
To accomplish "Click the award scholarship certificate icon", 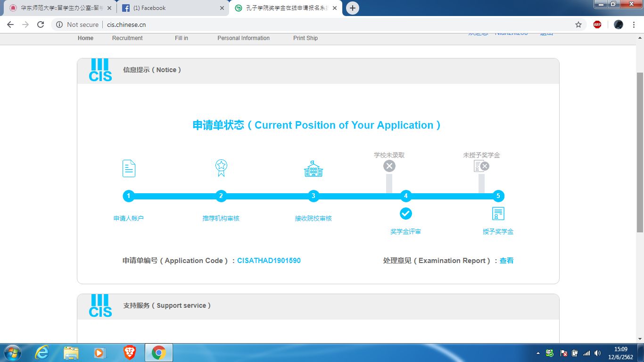I will [498, 214].
